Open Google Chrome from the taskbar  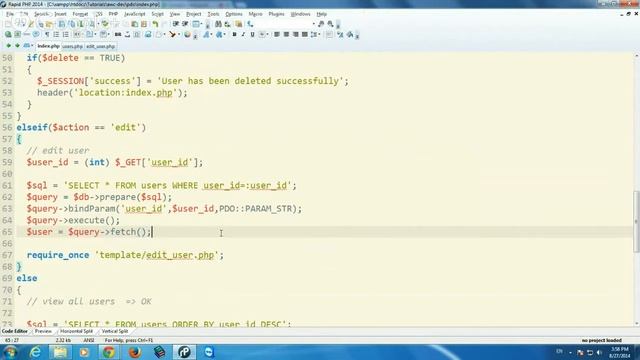click(x=109, y=352)
